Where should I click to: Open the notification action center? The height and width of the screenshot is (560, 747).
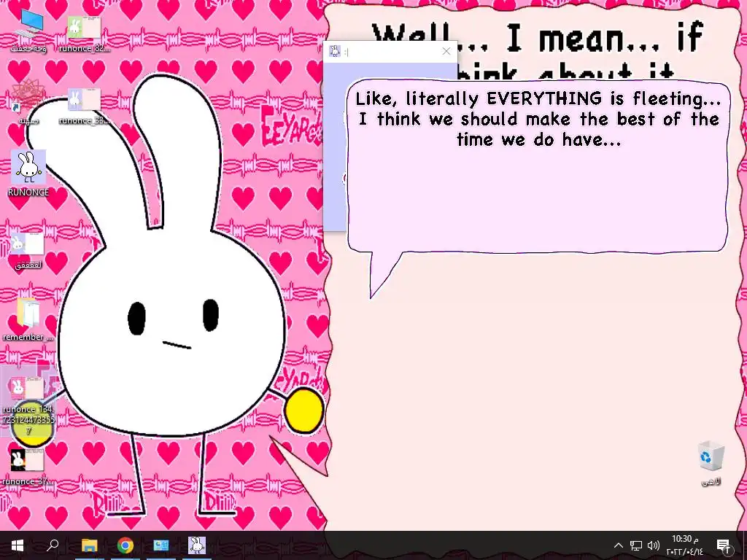click(724, 545)
